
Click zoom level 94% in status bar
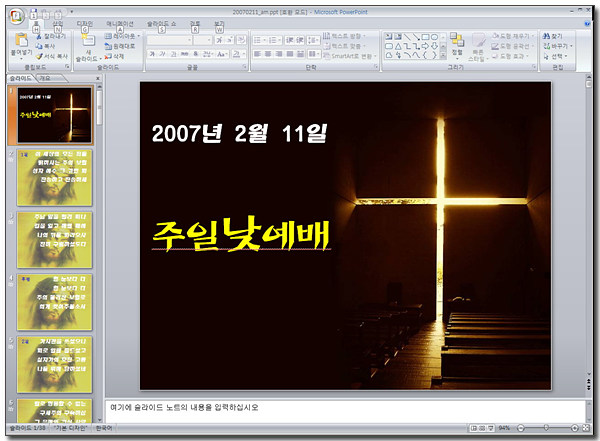[504, 428]
